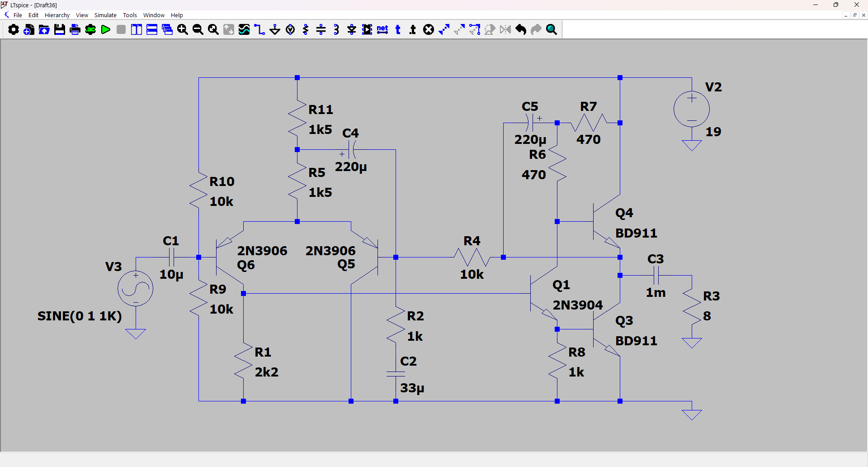This screenshot has width=868, height=467.
Task: Click the Open file folder icon
Action: coord(44,30)
